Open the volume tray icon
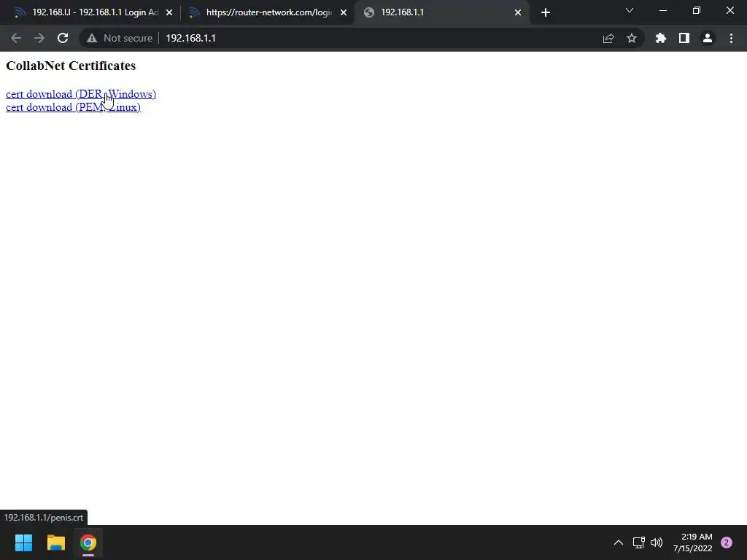This screenshot has width=747, height=560. pyautogui.click(x=657, y=542)
